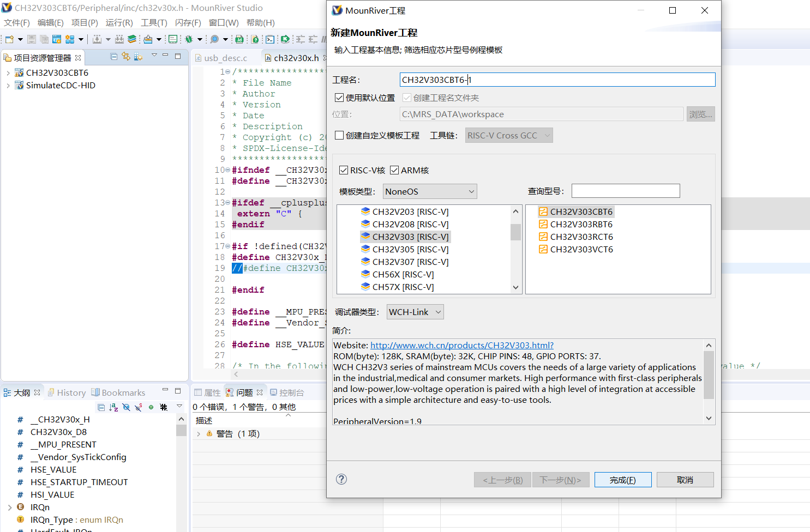Click the 完成(F) finish button

[x=623, y=480]
